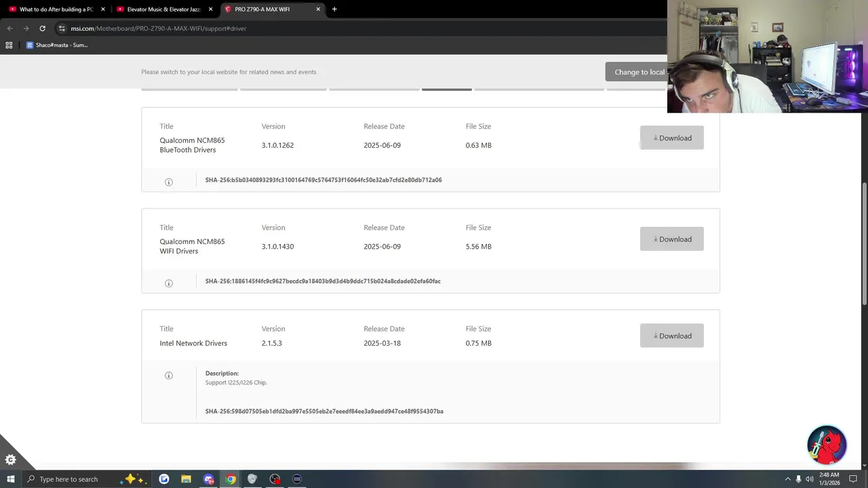Toggle info icon for BlueTooth Drivers row
This screenshot has width=868, height=488.
click(x=169, y=182)
